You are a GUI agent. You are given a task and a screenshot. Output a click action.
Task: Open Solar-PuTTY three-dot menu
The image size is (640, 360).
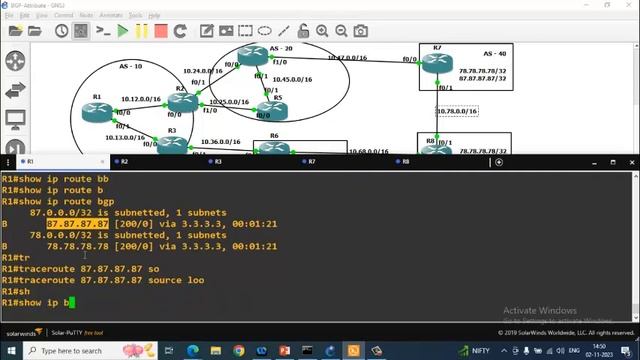[x=8, y=162]
